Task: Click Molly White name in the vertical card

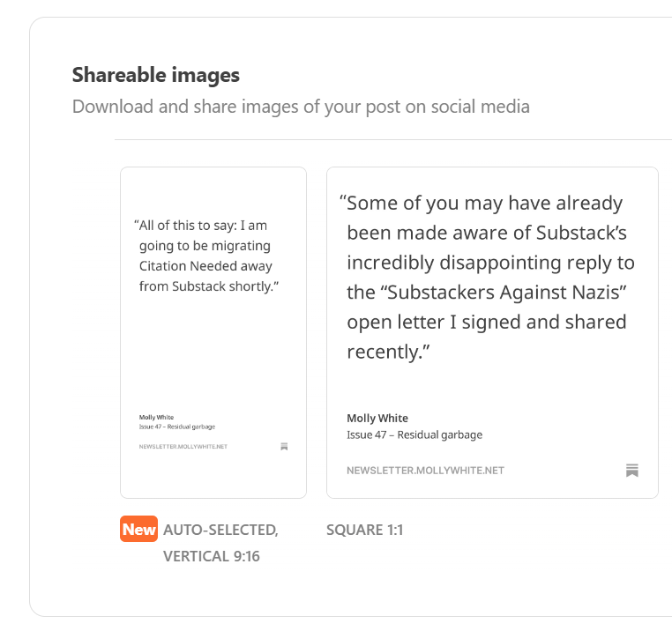Action: 156,417
